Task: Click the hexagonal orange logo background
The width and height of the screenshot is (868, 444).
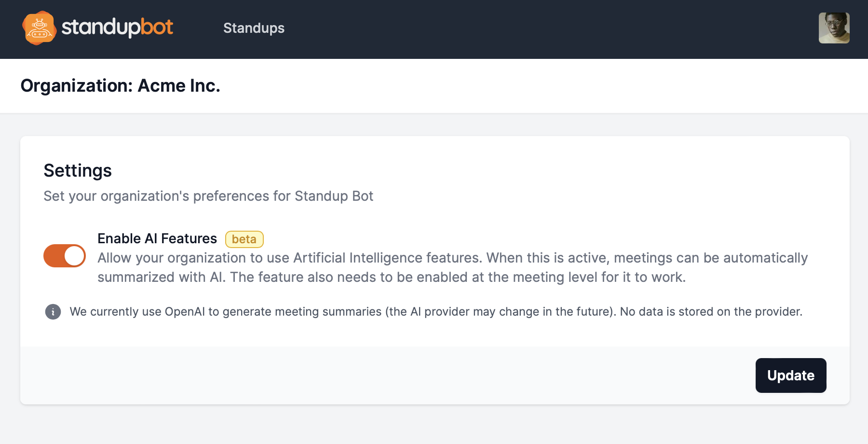Action: click(39, 28)
